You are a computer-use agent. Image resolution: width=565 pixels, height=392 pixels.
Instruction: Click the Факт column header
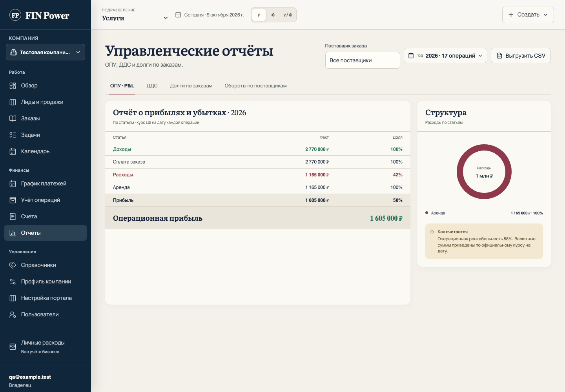coord(324,137)
